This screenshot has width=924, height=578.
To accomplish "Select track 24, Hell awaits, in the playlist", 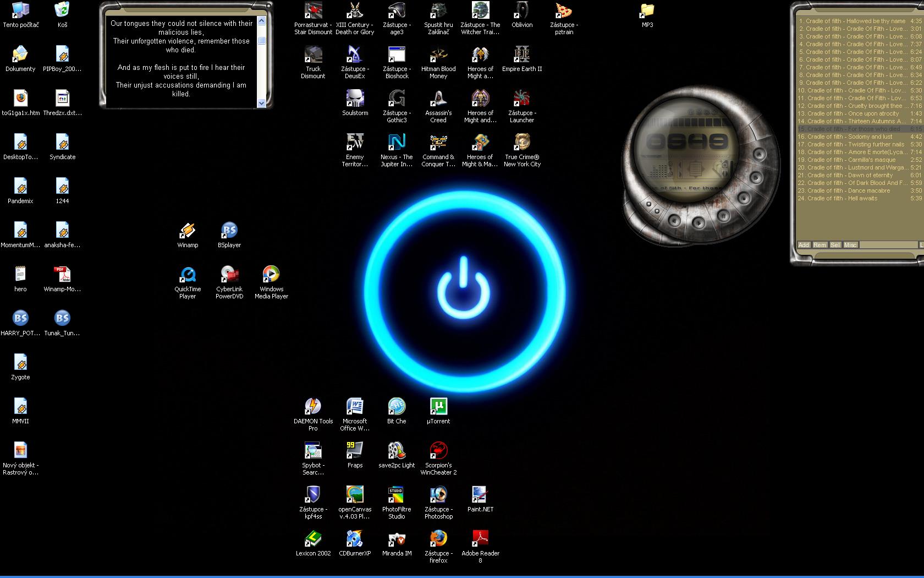I will pyautogui.click(x=842, y=198).
